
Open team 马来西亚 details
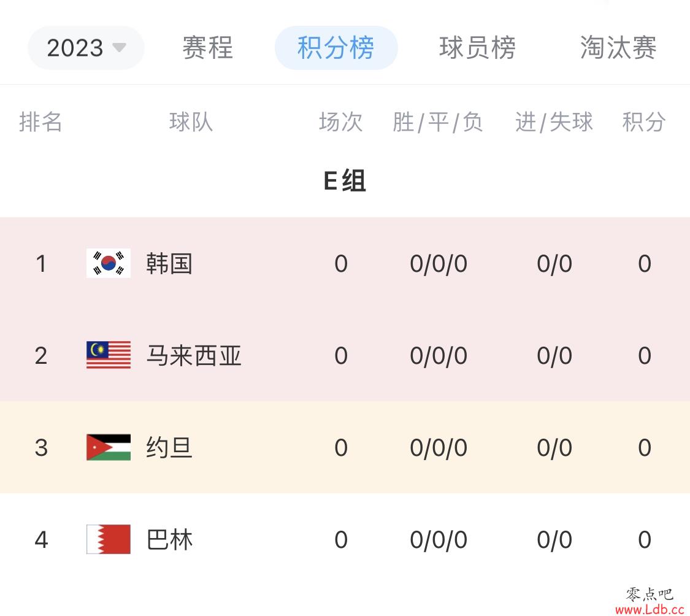tap(194, 355)
